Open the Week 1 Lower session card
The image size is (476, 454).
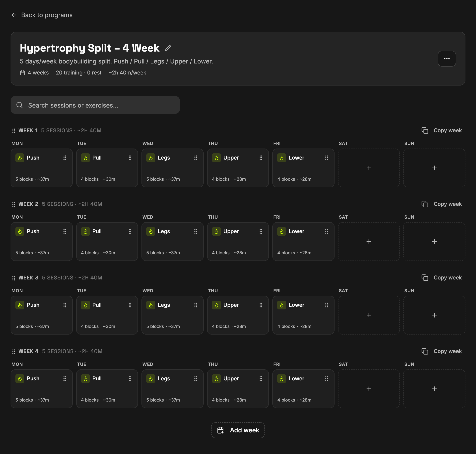[x=303, y=168]
